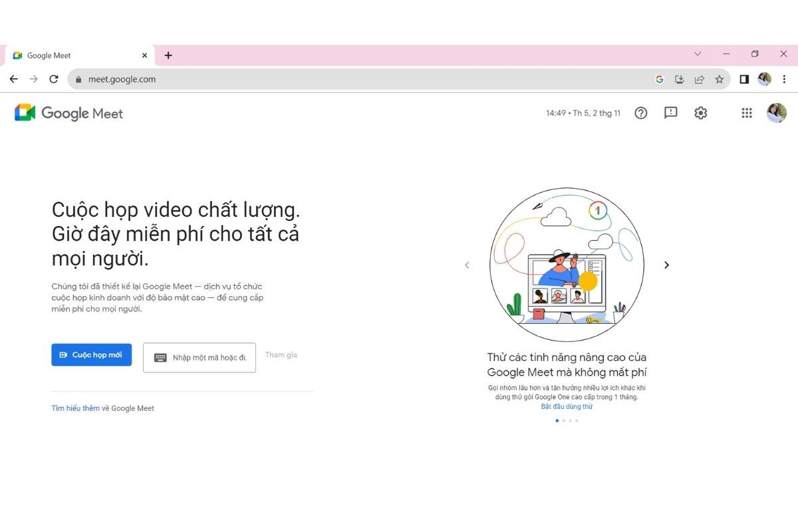Open the Google account avatar on the page
Image resolution: width=798 pixels, height=532 pixels.
point(776,113)
